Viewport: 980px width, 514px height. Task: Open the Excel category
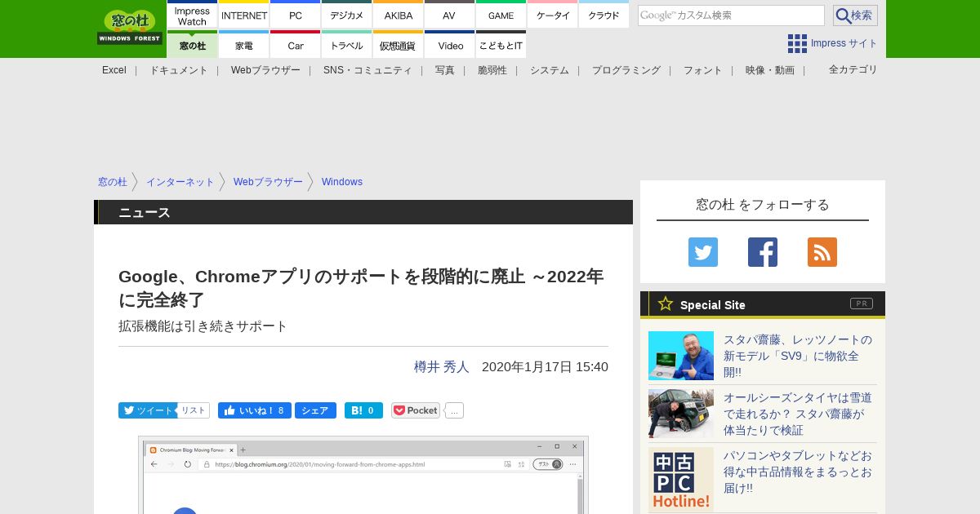114,70
